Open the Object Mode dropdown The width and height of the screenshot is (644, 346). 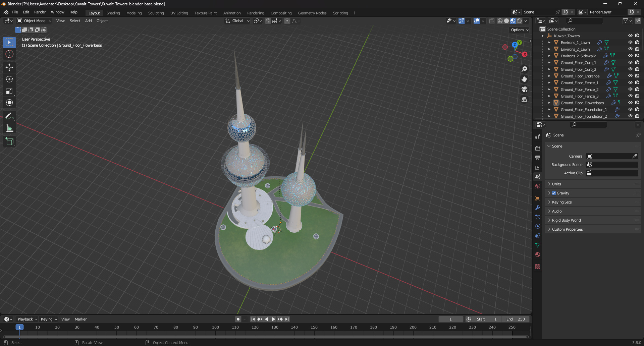tap(34, 21)
